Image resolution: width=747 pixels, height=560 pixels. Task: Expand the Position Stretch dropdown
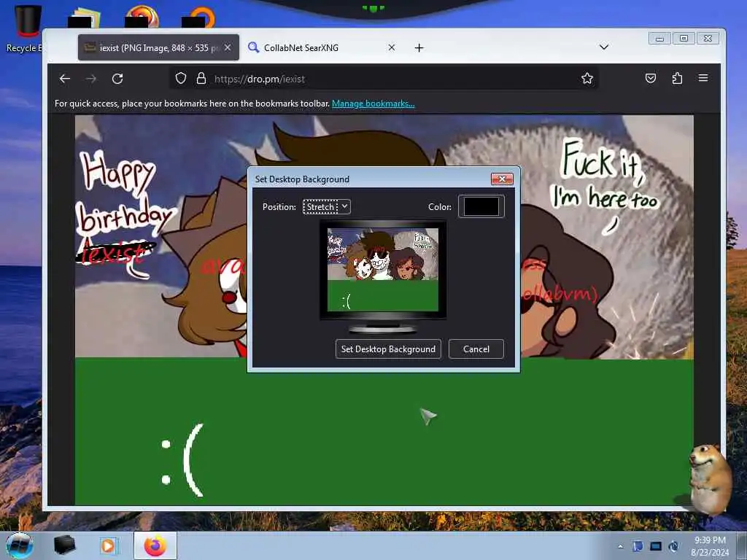point(327,206)
